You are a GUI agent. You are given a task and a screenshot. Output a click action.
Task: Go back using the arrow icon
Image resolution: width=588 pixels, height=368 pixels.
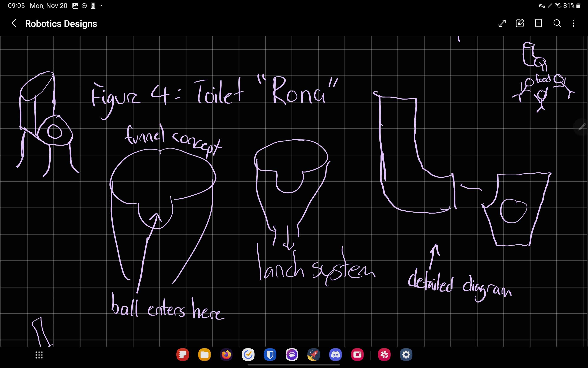click(x=14, y=24)
